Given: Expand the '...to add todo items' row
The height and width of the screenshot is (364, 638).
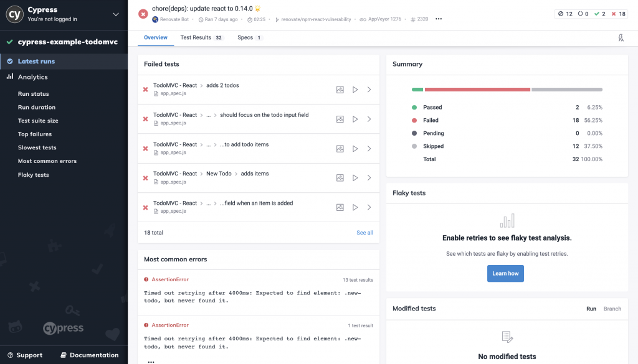Looking at the screenshot, I should pyautogui.click(x=369, y=149).
